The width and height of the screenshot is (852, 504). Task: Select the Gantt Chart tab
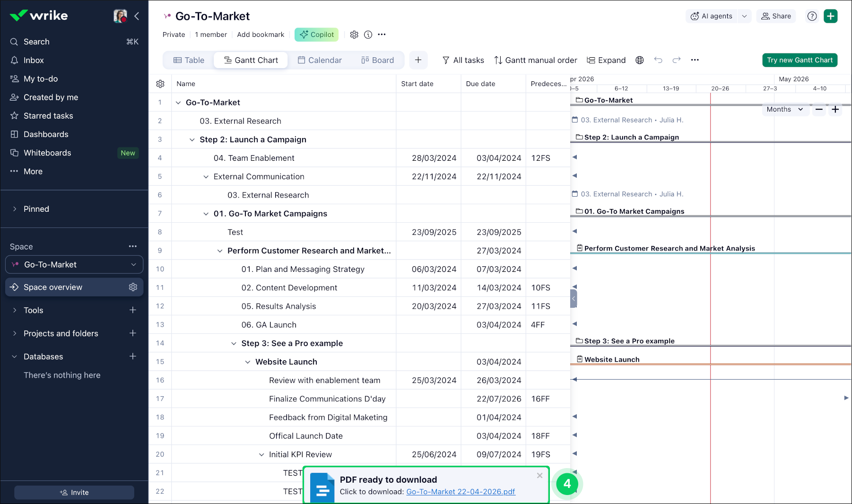(x=251, y=60)
